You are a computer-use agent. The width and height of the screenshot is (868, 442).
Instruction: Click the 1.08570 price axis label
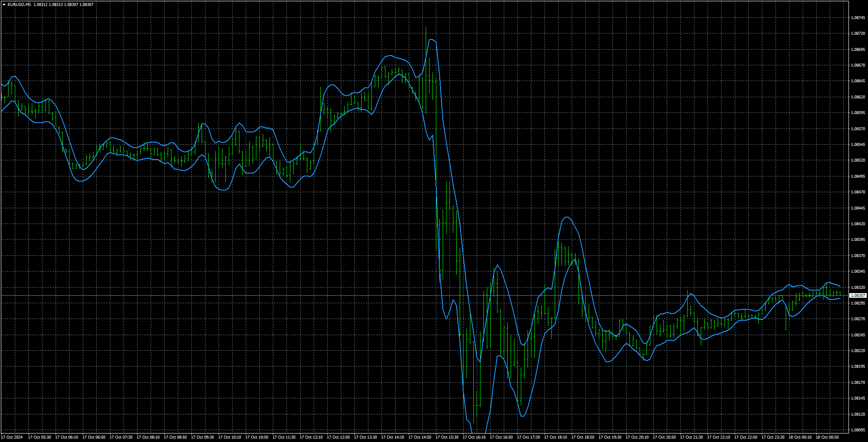[858, 129]
